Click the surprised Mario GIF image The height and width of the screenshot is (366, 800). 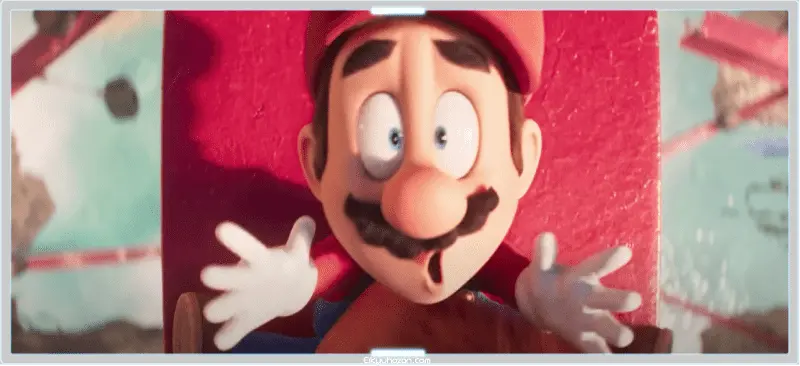pos(399,182)
